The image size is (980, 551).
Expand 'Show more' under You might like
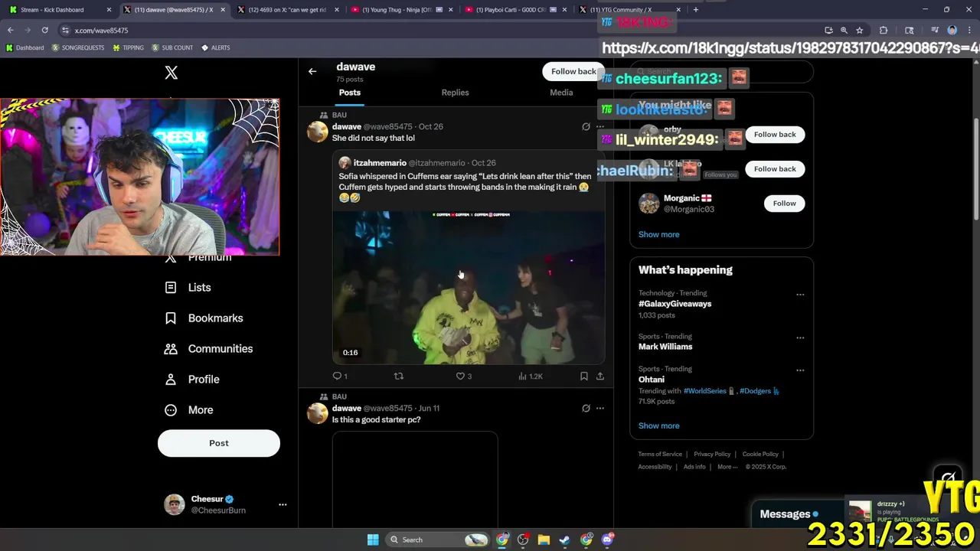658,234
